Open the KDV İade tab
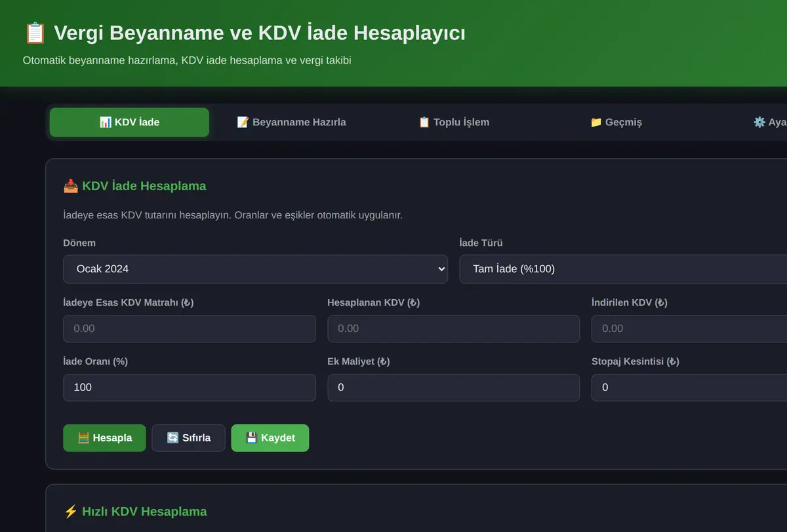 [x=129, y=122]
